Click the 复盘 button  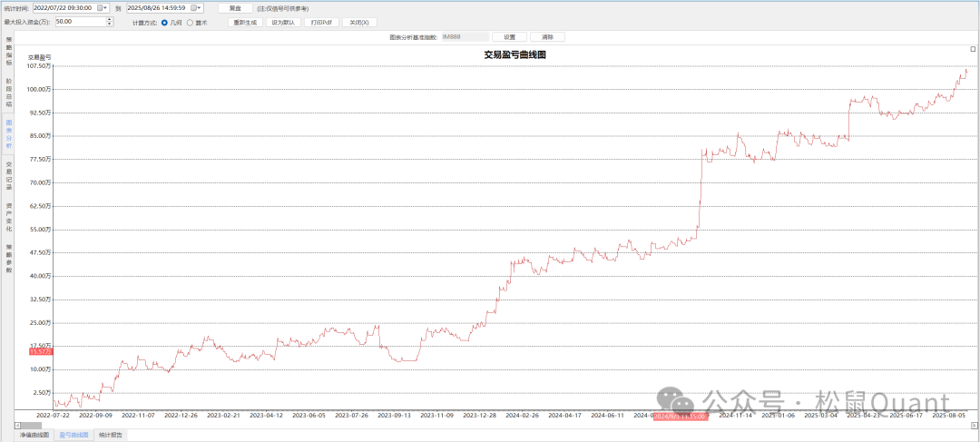[235, 8]
